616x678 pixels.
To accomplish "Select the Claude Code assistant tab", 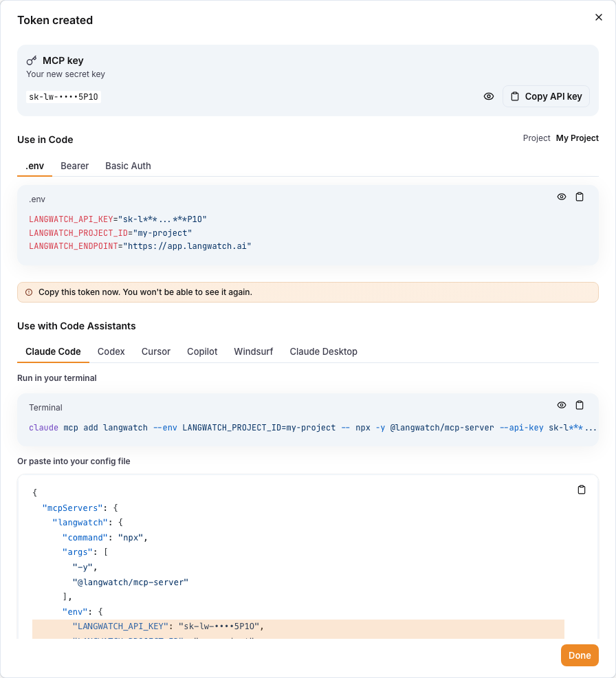I will (53, 351).
